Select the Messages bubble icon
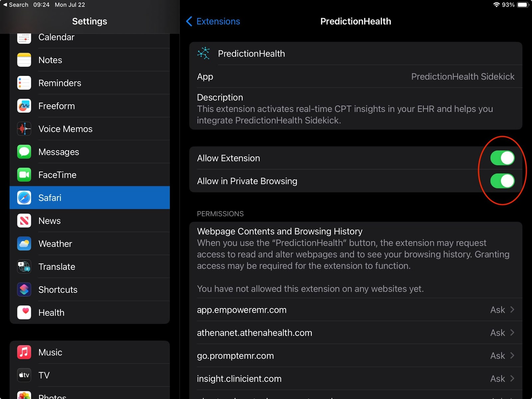 tap(24, 152)
